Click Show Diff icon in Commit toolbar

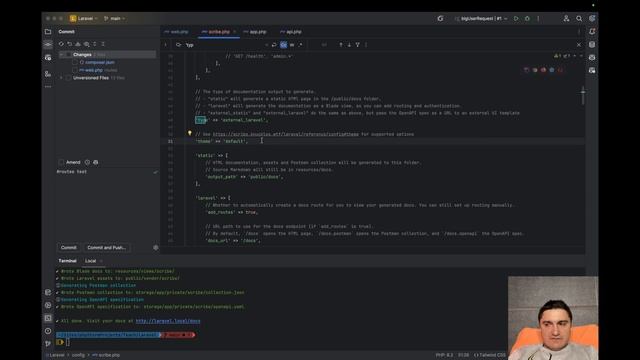(87, 44)
